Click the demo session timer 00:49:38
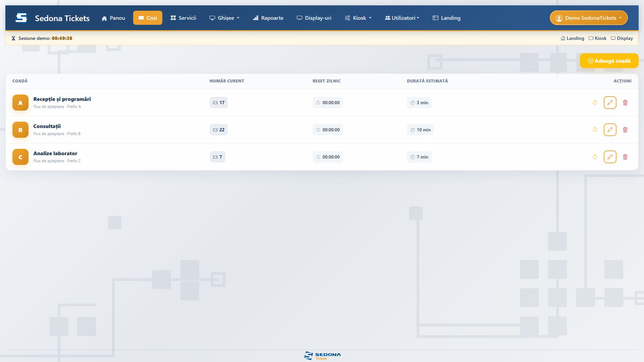644x362 pixels. [62, 38]
